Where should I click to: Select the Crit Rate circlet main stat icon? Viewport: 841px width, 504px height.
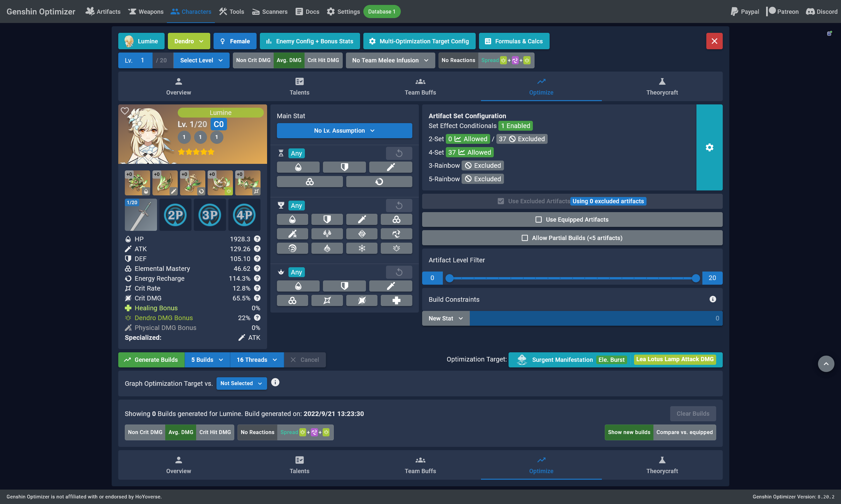[327, 300]
